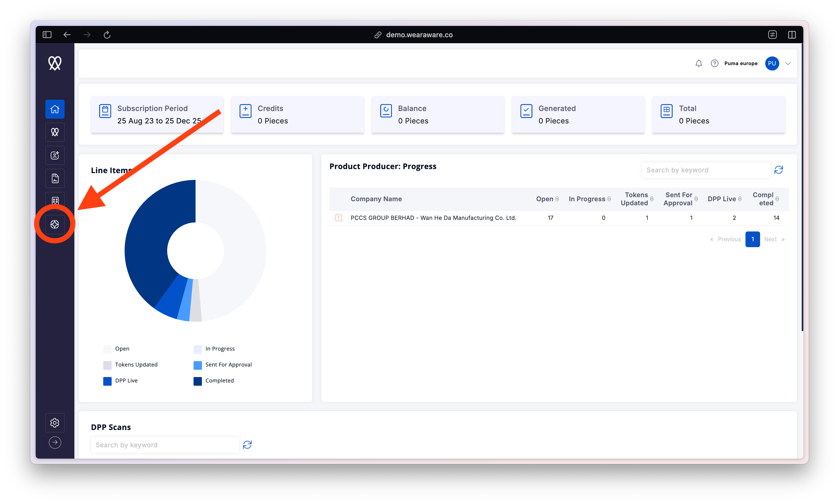Click the 'DPP Scans' heading

111,427
